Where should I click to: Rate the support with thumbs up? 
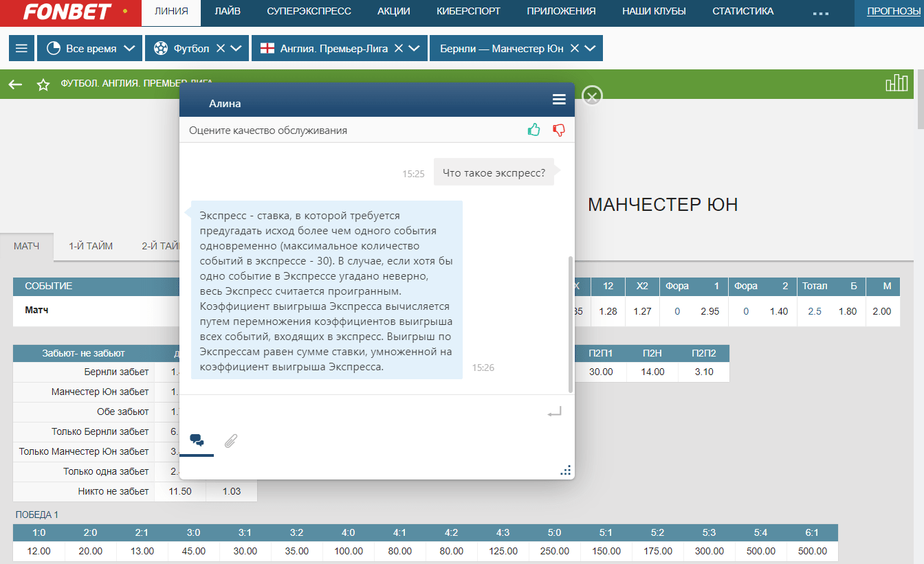534,130
